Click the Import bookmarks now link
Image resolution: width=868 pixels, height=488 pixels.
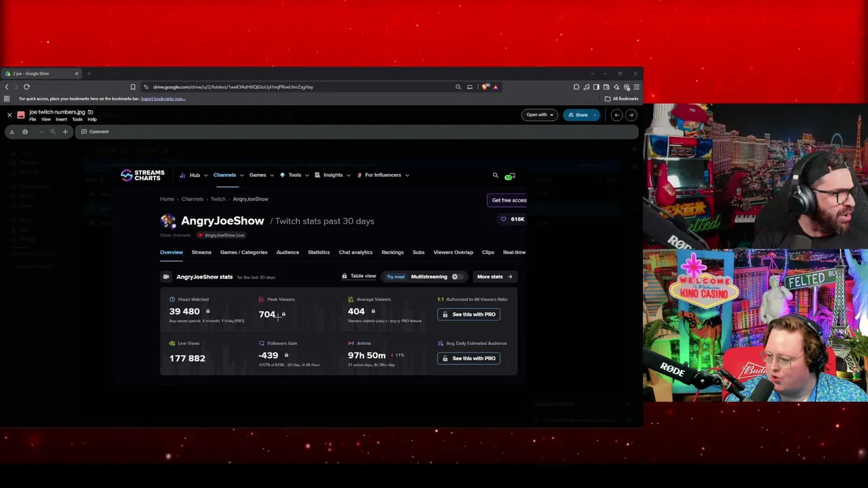tap(163, 99)
